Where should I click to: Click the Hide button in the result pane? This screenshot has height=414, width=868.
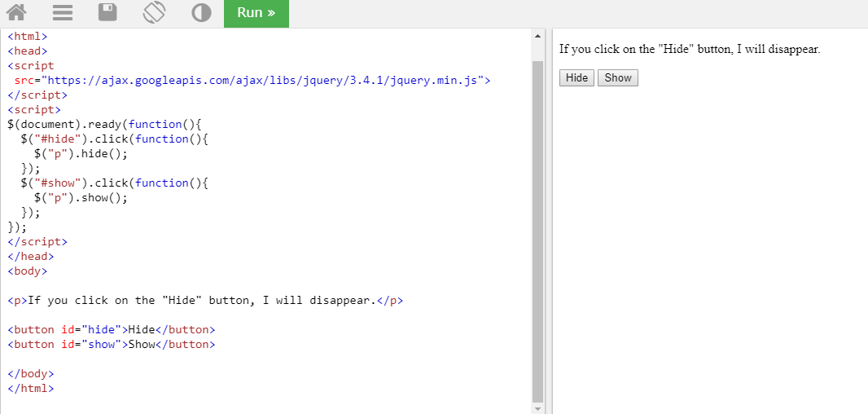click(x=576, y=77)
